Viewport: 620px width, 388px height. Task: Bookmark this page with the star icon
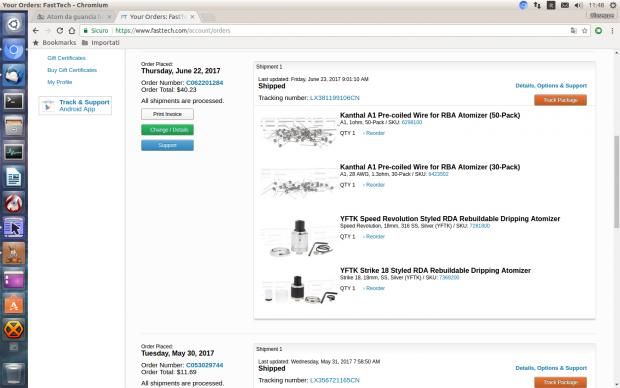(x=584, y=30)
